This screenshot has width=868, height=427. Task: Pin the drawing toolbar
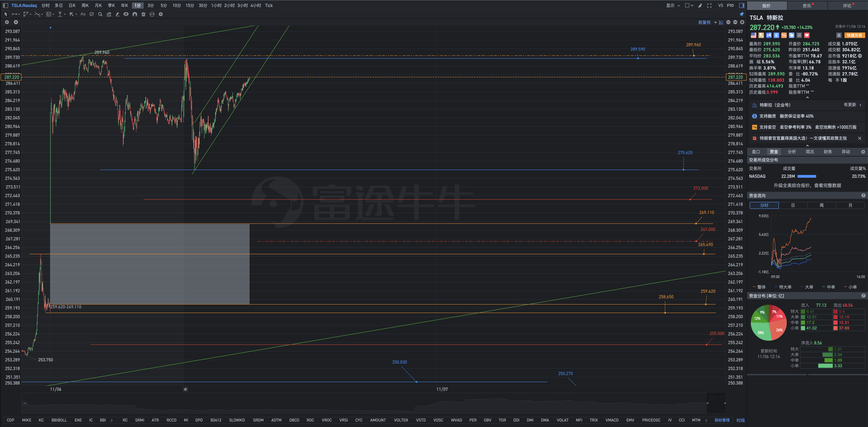click(x=741, y=14)
